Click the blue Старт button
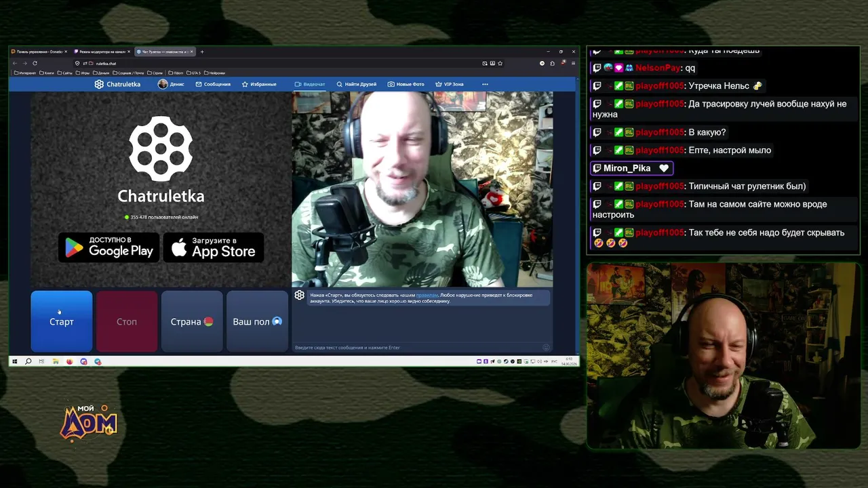Image resolution: width=868 pixels, height=488 pixels. [x=61, y=321]
